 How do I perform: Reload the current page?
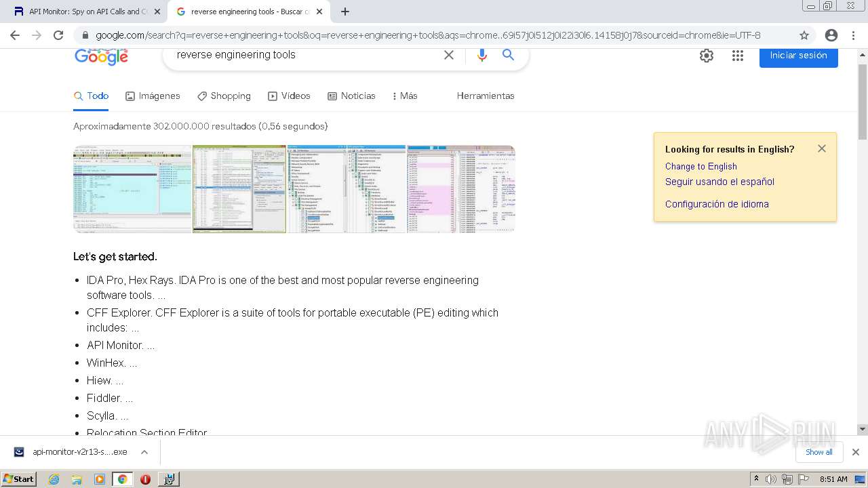[x=58, y=35]
